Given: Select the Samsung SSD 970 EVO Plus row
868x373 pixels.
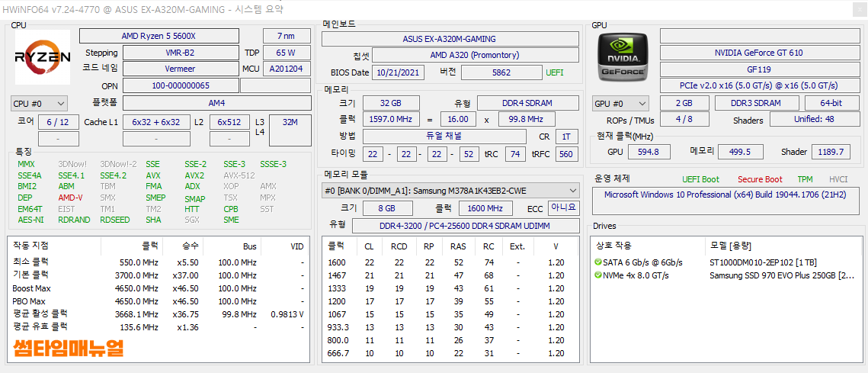Looking at the screenshot, I should (x=727, y=275).
